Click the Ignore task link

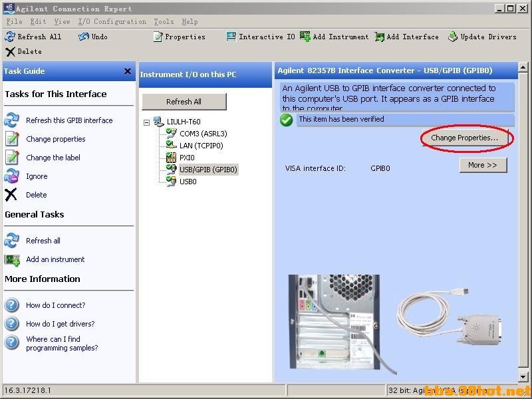click(37, 176)
